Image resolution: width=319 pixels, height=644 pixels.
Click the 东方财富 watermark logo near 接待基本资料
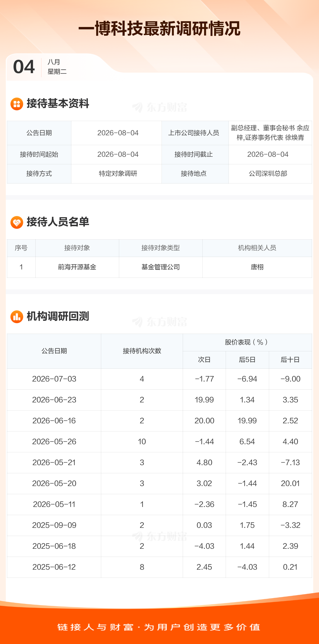(x=159, y=107)
